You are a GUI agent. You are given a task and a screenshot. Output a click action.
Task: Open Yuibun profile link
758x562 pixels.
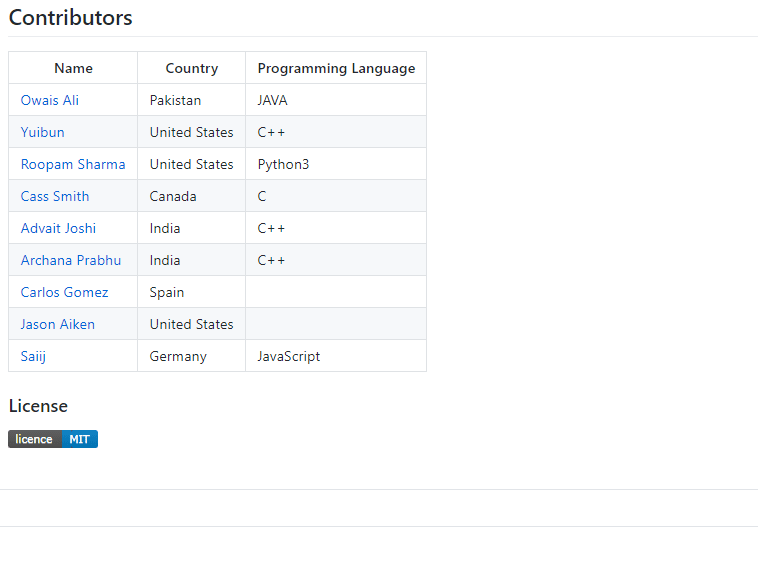click(43, 132)
